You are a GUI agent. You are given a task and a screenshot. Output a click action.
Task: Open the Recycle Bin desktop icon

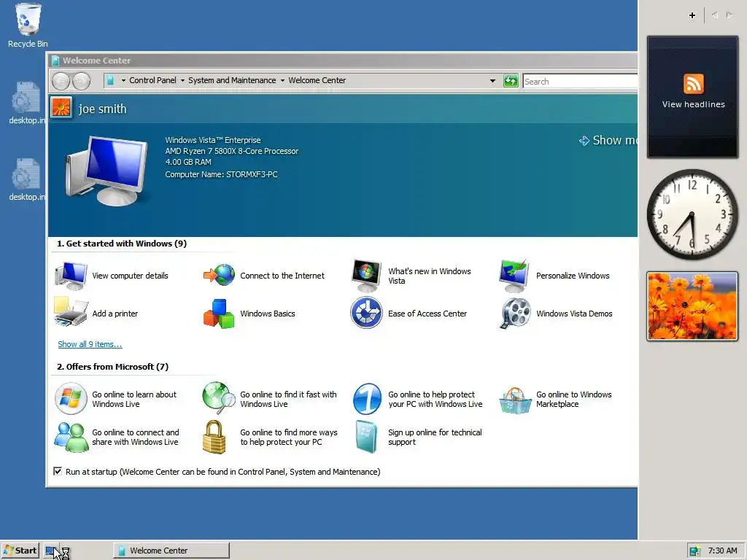(28, 19)
